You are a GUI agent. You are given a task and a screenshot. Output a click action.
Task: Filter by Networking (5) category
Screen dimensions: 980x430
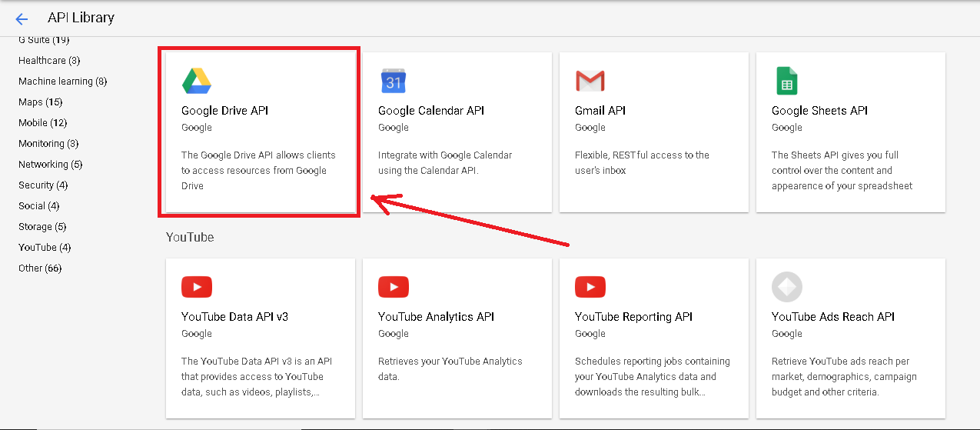pos(50,165)
